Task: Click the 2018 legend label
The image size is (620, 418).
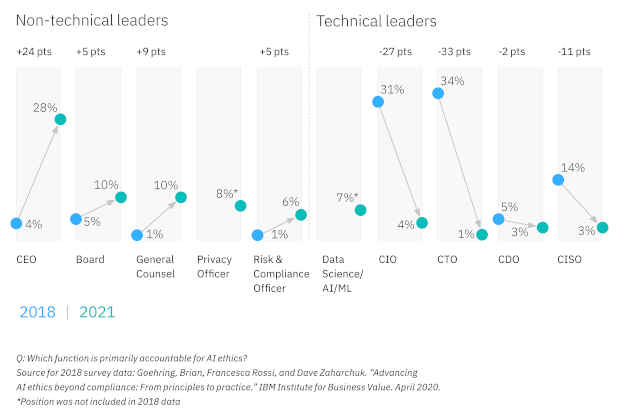Action: [38, 312]
